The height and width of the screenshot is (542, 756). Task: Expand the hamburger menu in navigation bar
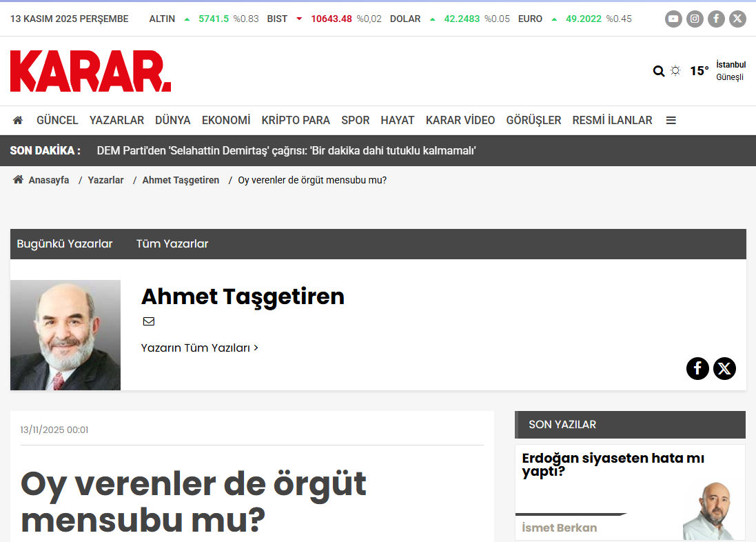pyautogui.click(x=671, y=120)
